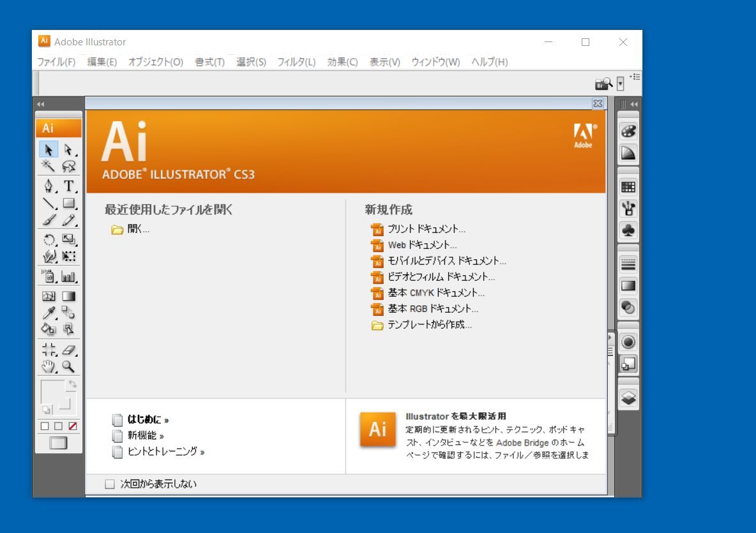The height and width of the screenshot is (533, 756).
Task: Enable the 次回から表示しない checkbox
Action: point(110,483)
